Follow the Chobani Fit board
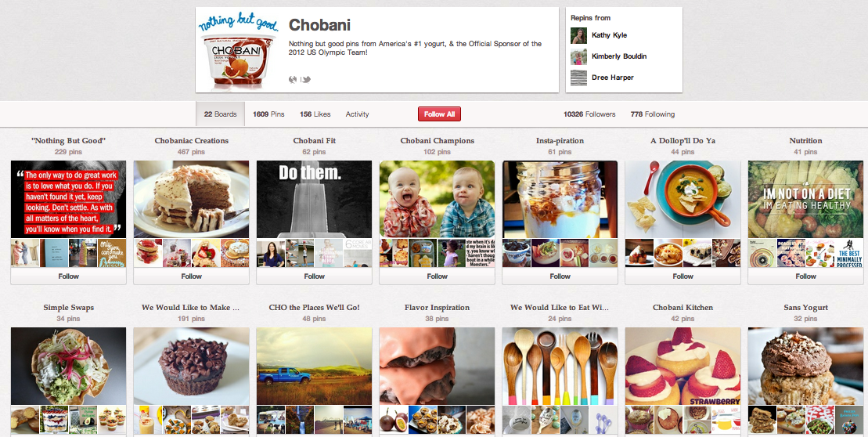Image resolution: width=868 pixels, height=437 pixels. pos(315,276)
